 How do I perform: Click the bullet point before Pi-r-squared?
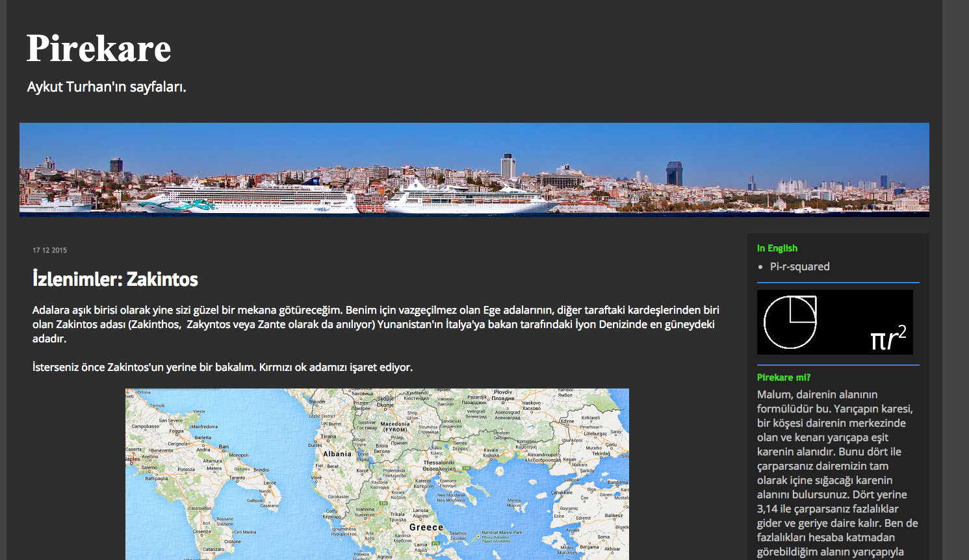pyautogui.click(x=760, y=267)
